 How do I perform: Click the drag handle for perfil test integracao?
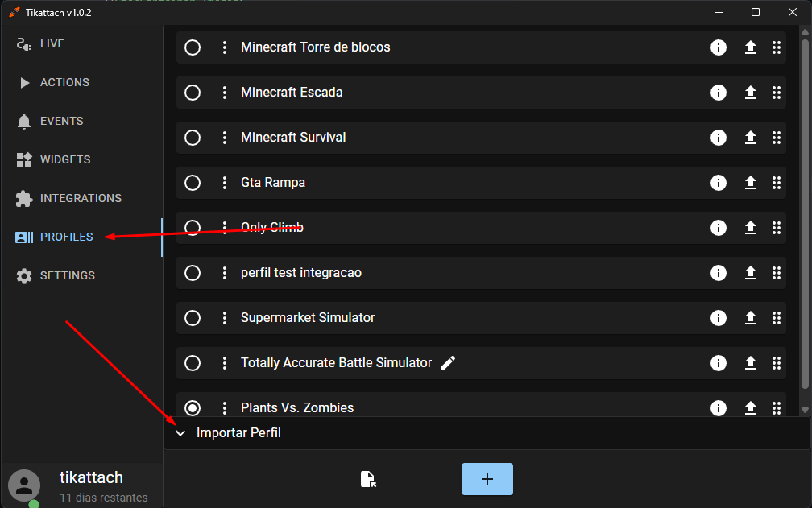tap(777, 273)
